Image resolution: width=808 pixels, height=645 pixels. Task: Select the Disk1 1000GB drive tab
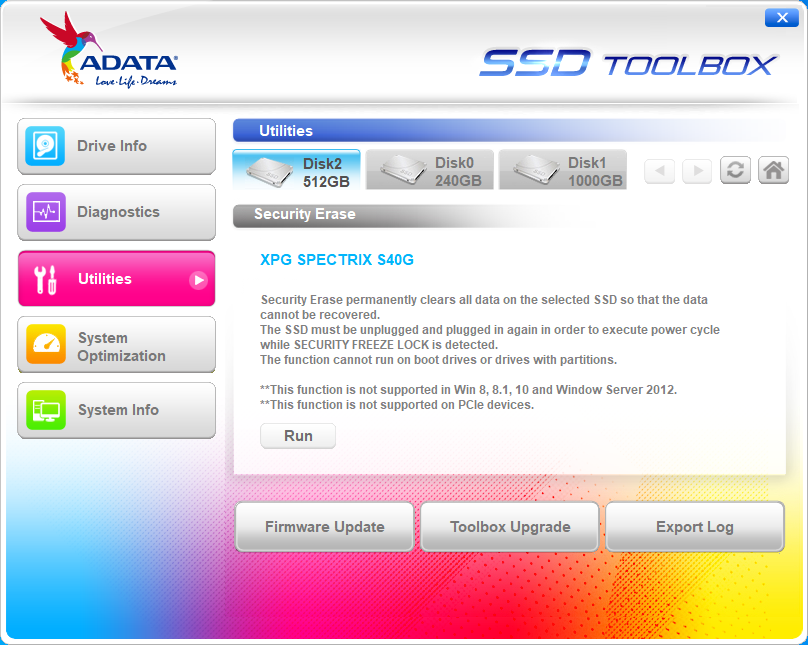click(563, 170)
